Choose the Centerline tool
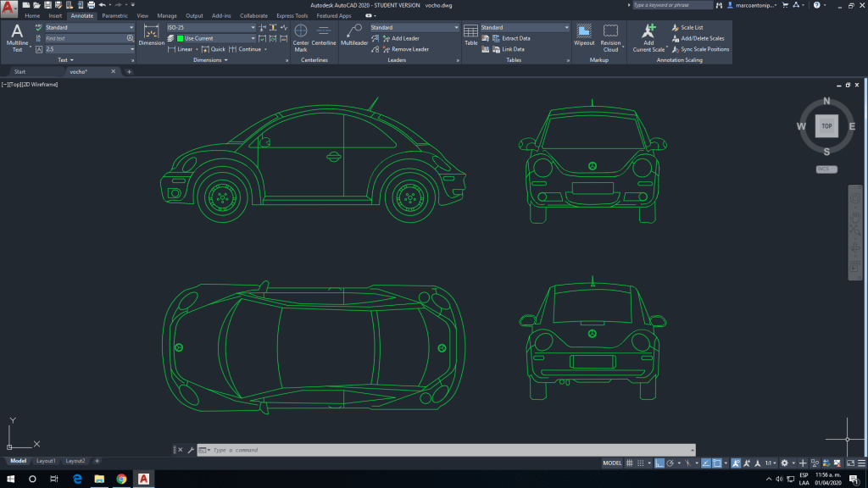Viewport: 868px width, 488px height. 324,35
